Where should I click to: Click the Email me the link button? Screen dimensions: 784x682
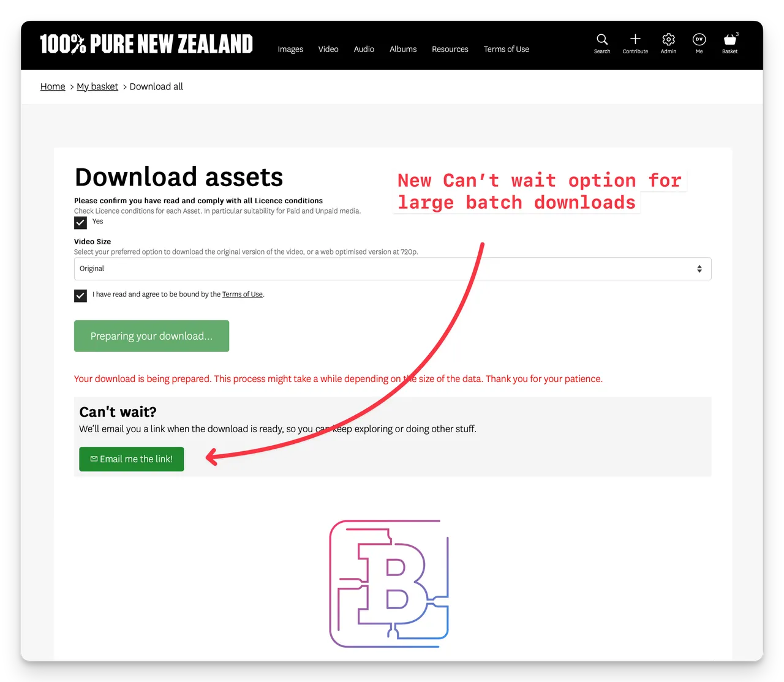coord(132,459)
